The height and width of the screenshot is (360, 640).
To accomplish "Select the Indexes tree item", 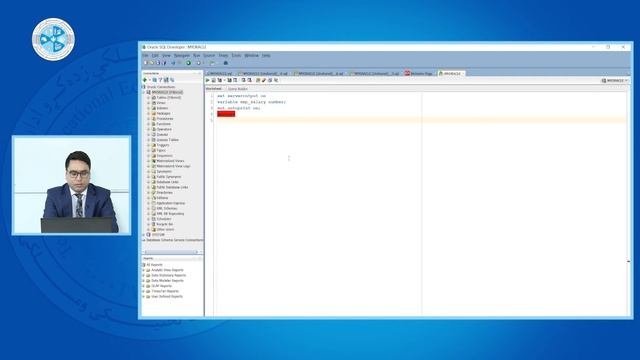I will (162, 108).
